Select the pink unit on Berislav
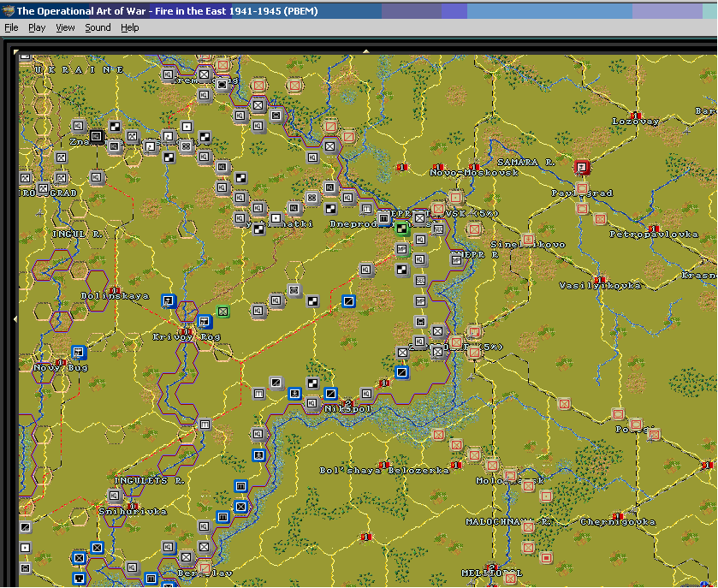 (x=205, y=568)
